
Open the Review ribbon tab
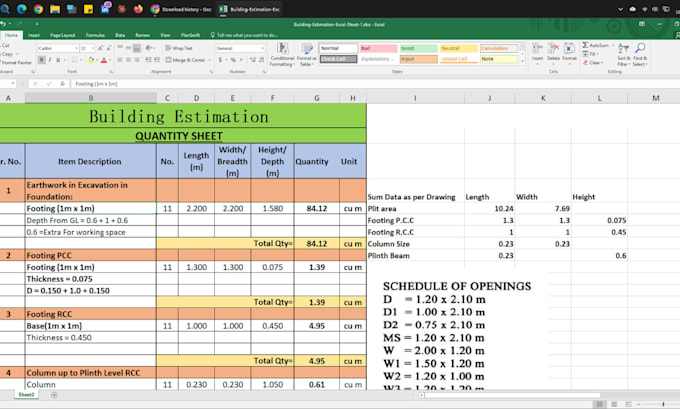142,35
